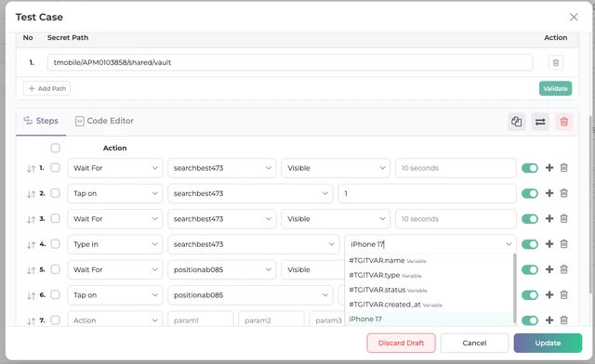
Task: Click step 1 10 seconds timeout field
Action: tap(456, 168)
